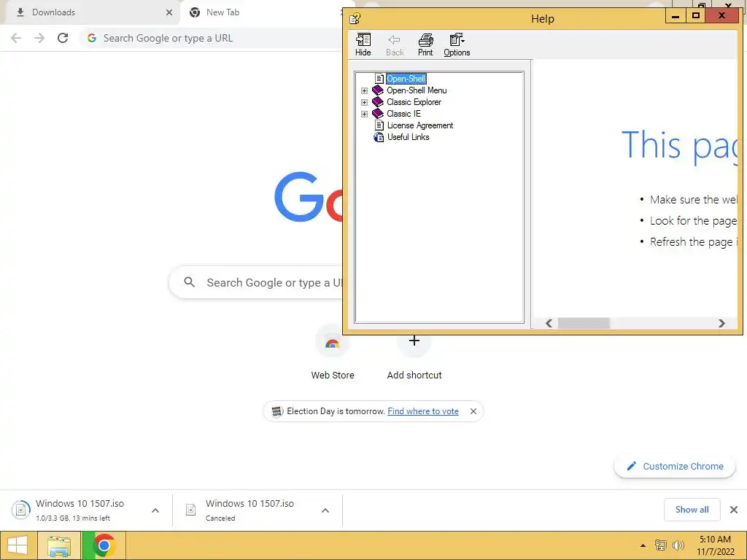
Task: Click the canceled Windows 10 1507.iso item
Action: [249, 510]
